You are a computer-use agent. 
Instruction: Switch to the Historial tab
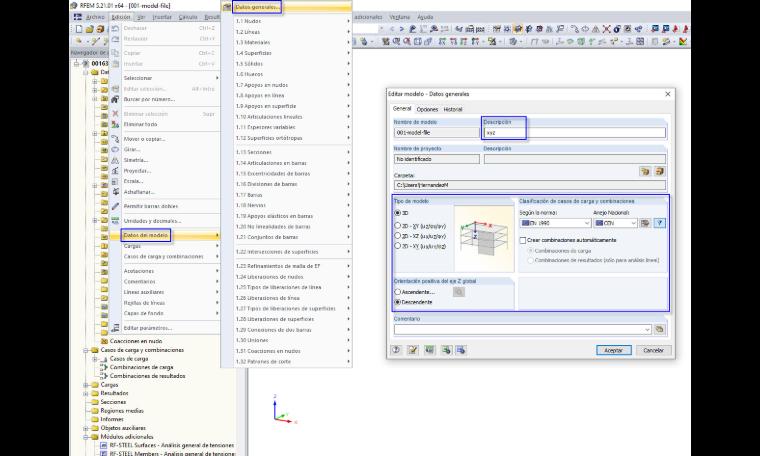click(453, 110)
